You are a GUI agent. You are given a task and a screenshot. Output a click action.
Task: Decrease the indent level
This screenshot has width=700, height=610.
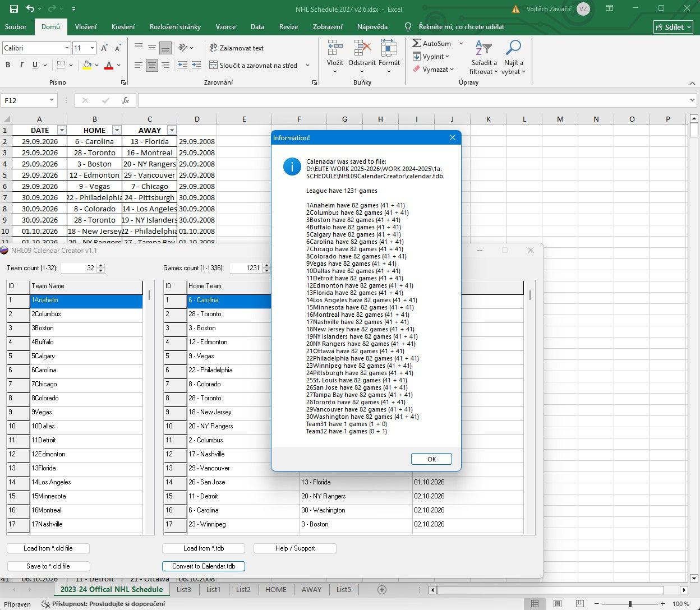(183, 66)
